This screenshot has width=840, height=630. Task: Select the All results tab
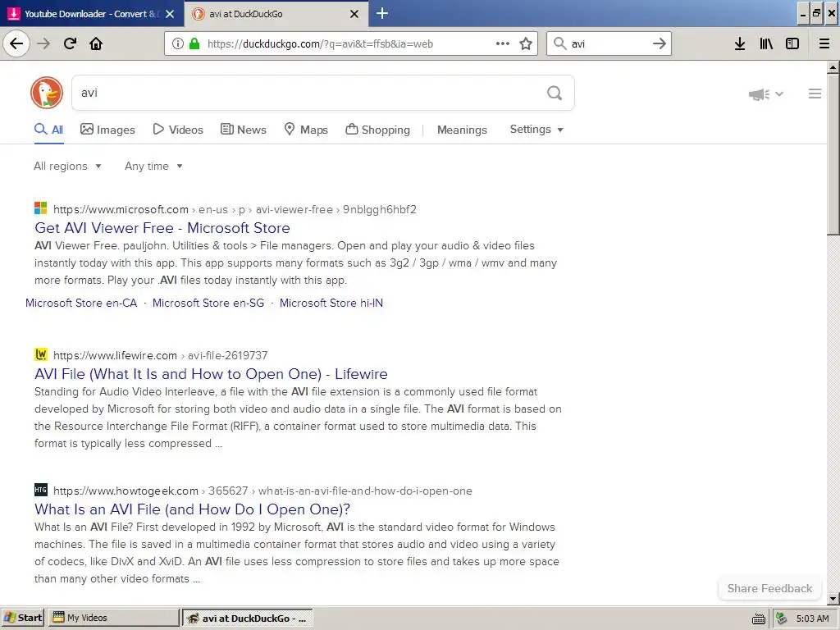(48, 130)
